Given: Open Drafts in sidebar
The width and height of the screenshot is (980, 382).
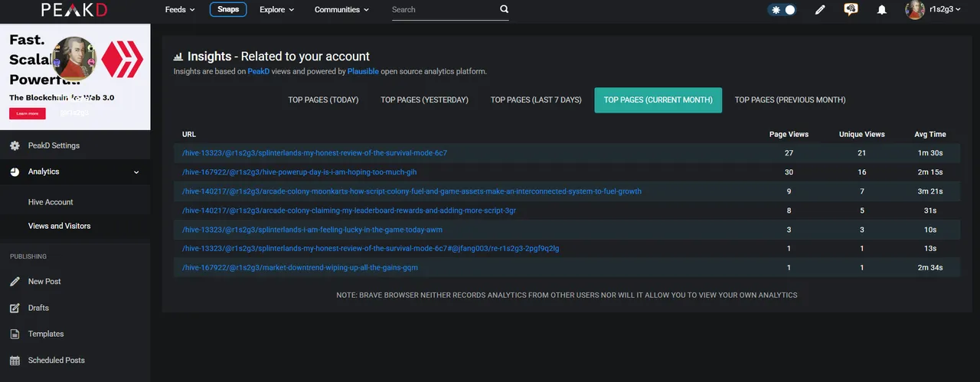Looking at the screenshot, I should (38, 308).
